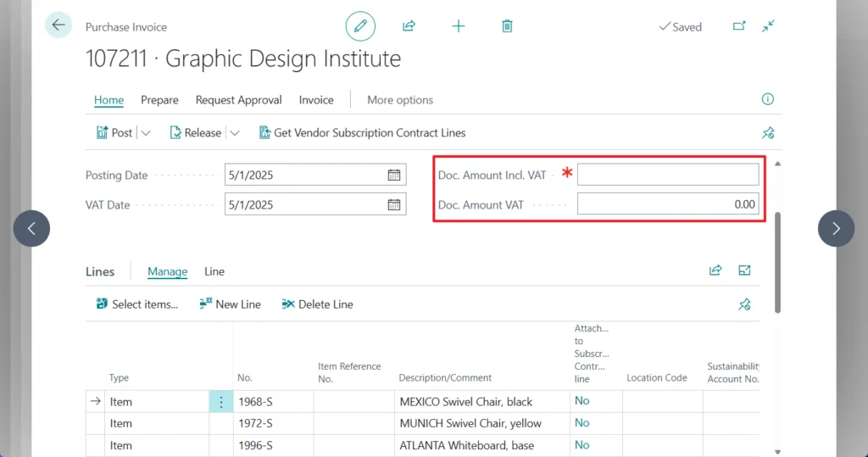
Task: Click the Doc. Amount Incl. VAT field
Action: pyautogui.click(x=668, y=175)
